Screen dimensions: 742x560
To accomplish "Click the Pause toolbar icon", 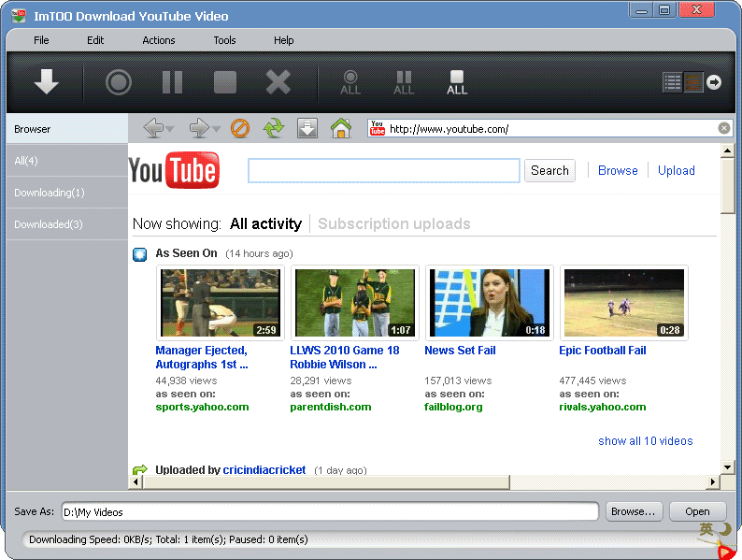I will 172,82.
